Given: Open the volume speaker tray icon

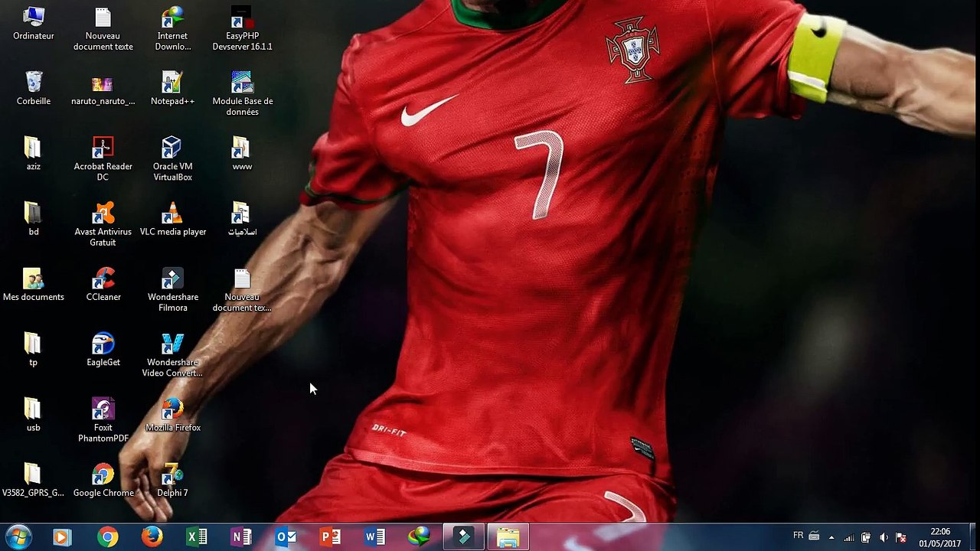Looking at the screenshot, I should tap(884, 537).
